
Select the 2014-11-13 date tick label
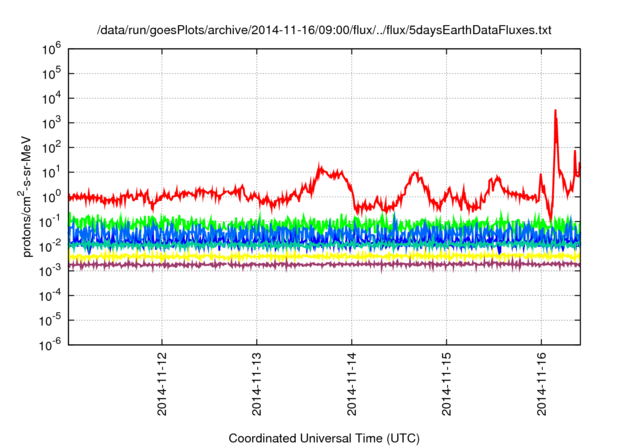257,383
